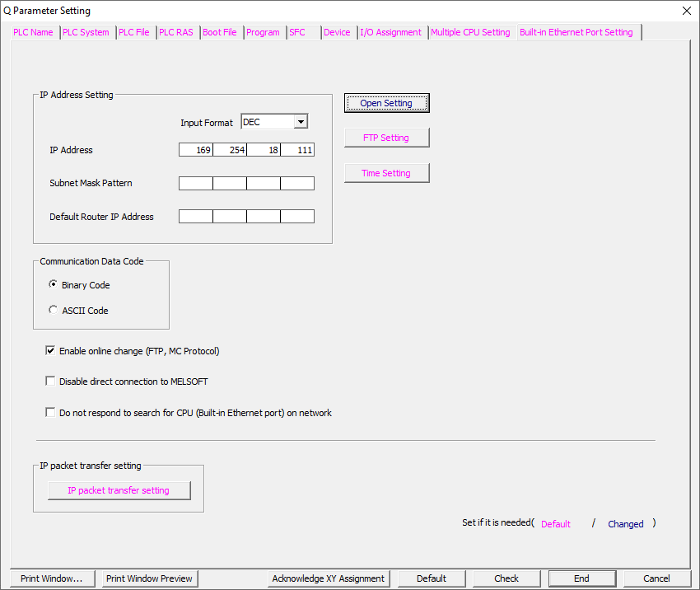700x590 pixels.
Task: Check Disable direct connection to MELSOFT
Action: 50,382
